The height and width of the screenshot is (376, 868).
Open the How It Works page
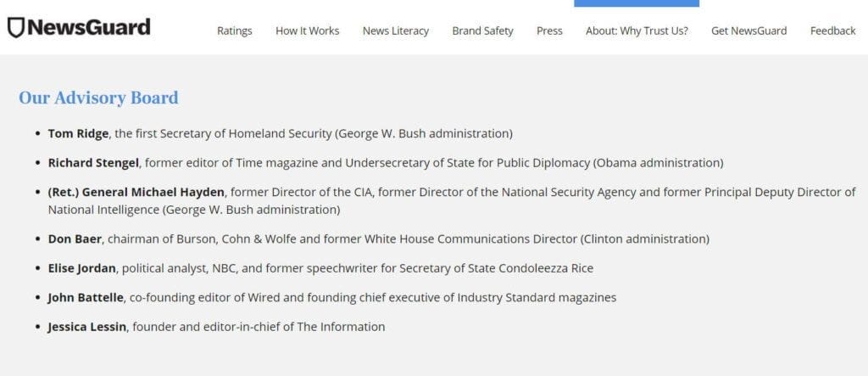307,31
